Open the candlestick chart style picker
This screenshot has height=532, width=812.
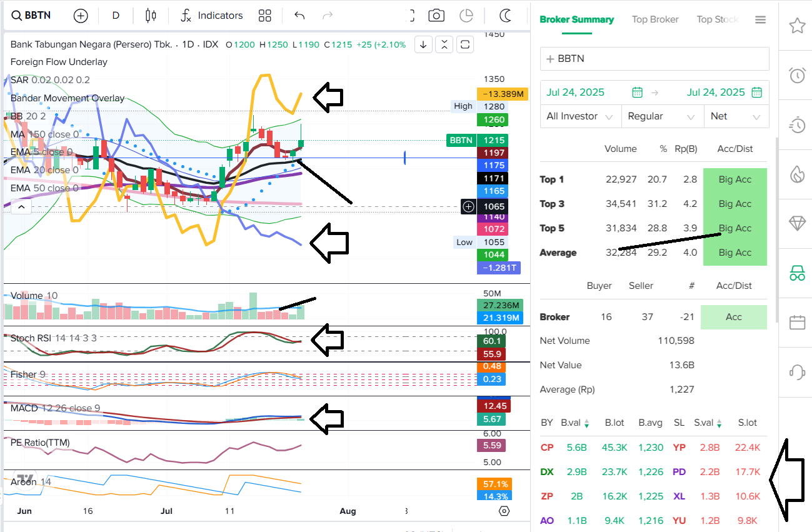(150, 16)
